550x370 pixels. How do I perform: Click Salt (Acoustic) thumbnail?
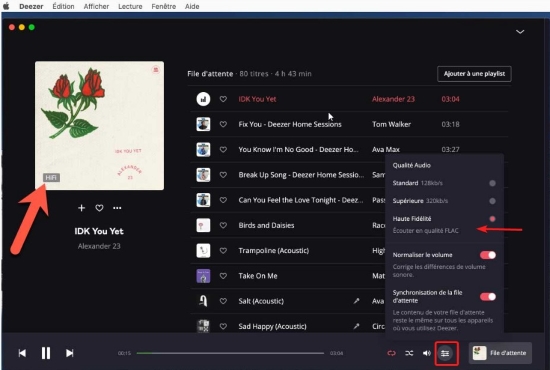[203, 301]
